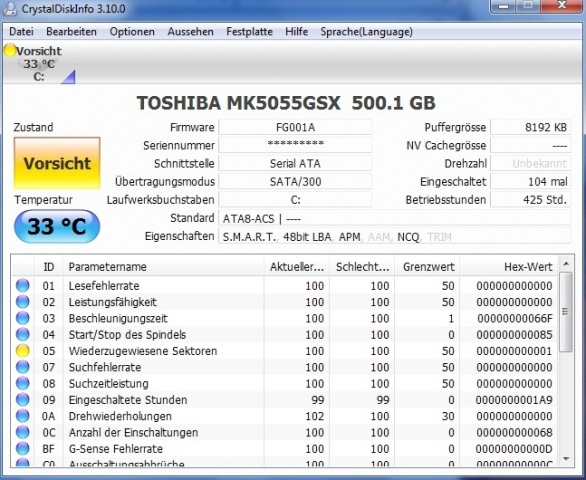Image resolution: width=586 pixels, height=480 pixels.
Task: Click hex value 000000001A9
Action: pyautogui.click(x=514, y=400)
